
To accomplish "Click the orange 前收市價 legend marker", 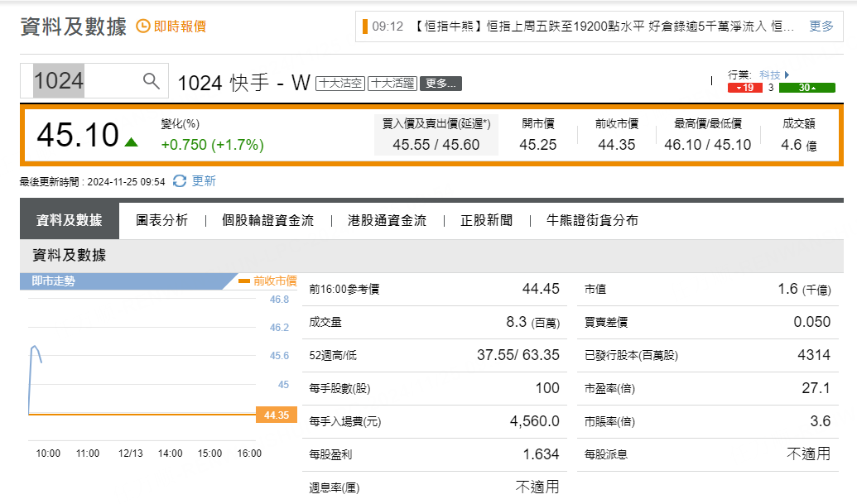I will (x=244, y=281).
